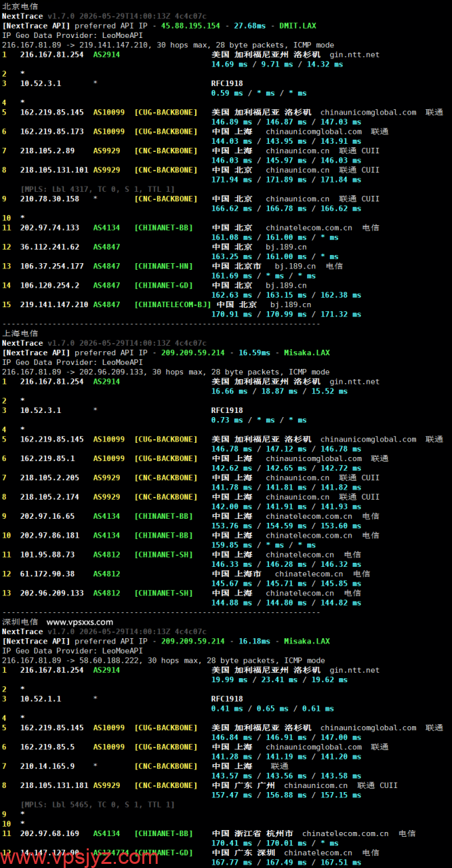Select hop IP 10.52.1.1
The image size is (452, 868).
(x=41, y=698)
